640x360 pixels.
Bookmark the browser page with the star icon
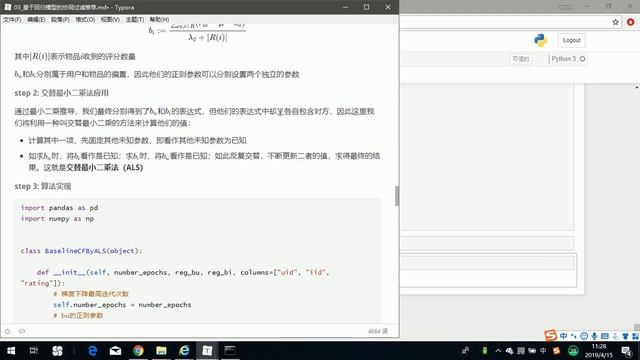[616, 22]
